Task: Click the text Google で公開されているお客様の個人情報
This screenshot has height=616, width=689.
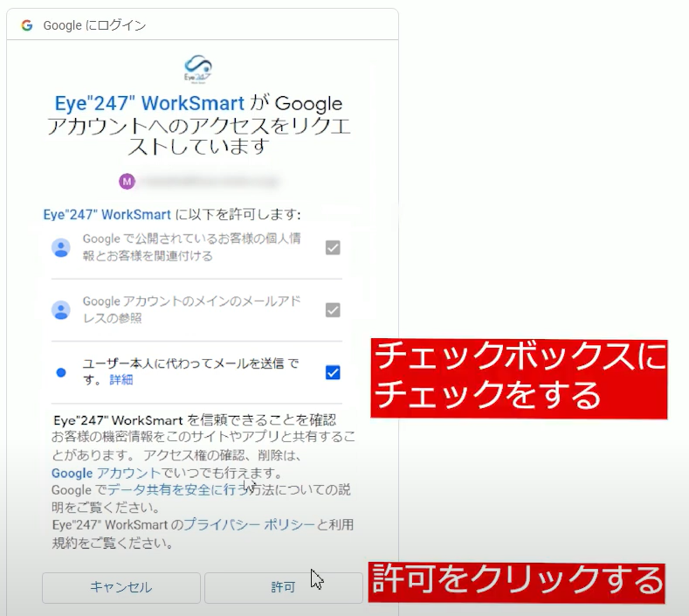Action: pos(192,247)
